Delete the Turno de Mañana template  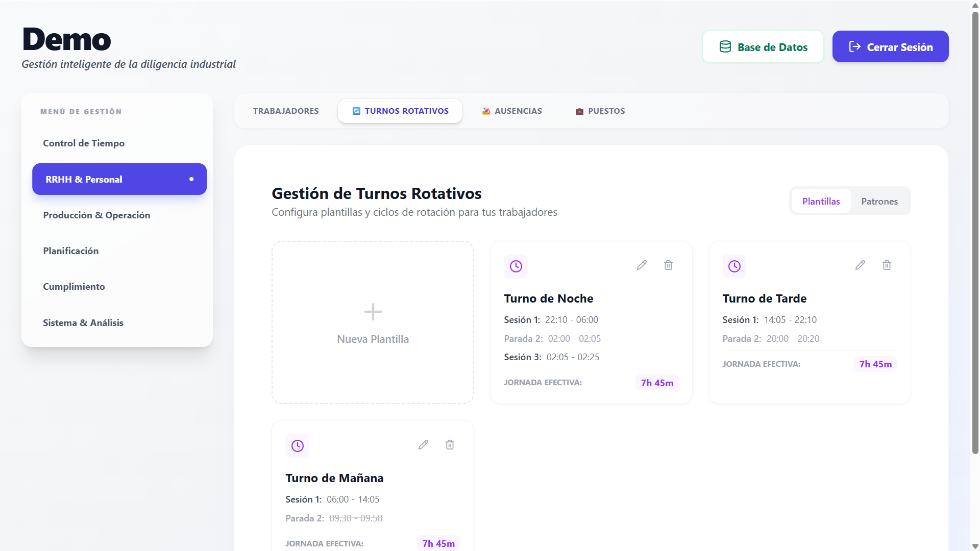tap(450, 445)
